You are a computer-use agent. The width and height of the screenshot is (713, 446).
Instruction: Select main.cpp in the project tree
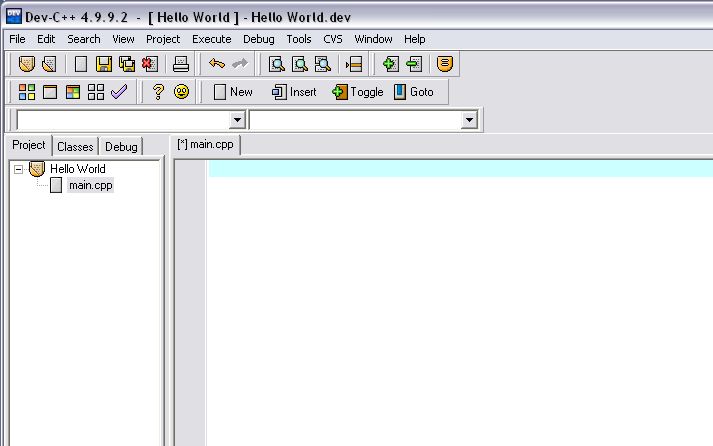coord(89,185)
